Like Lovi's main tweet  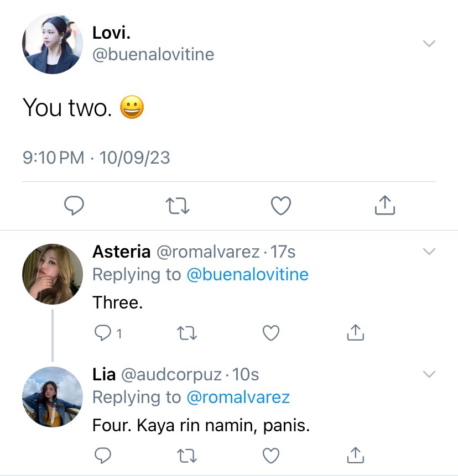pos(281,206)
